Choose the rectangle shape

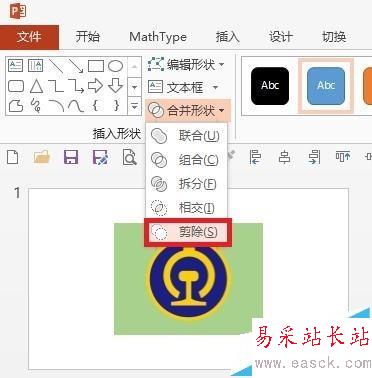tap(96, 66)
